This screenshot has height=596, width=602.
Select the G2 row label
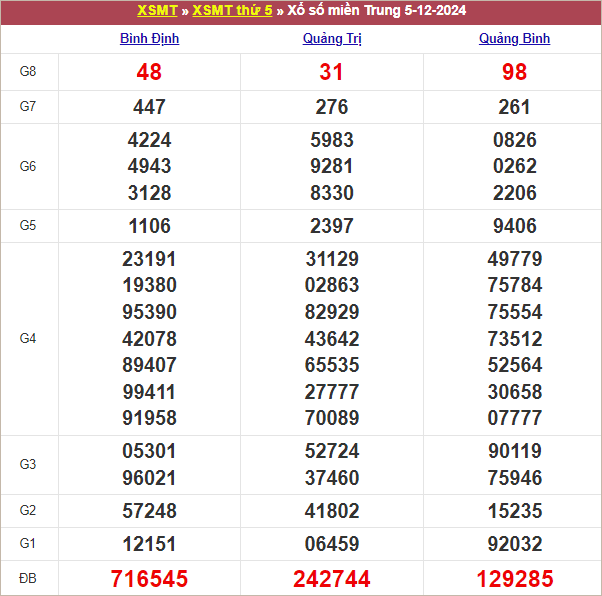28,510
